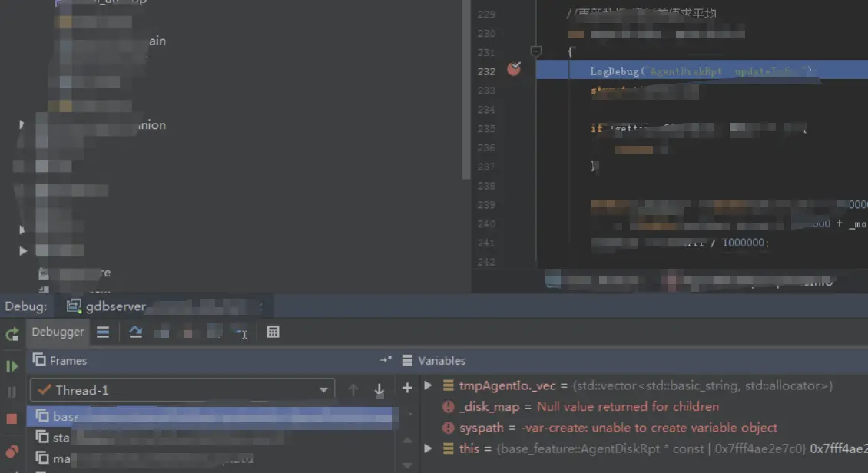Add a new watch with plus icon
Screen dimensions: 868x473
407,389
